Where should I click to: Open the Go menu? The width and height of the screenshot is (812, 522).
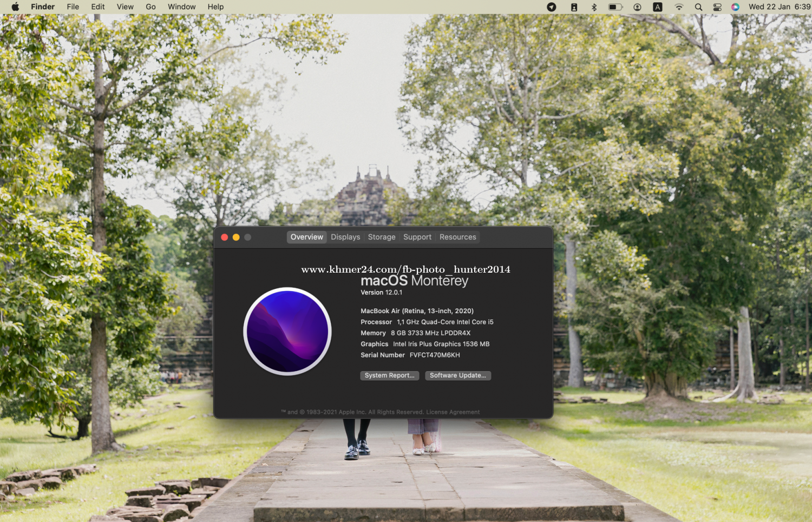151,7
